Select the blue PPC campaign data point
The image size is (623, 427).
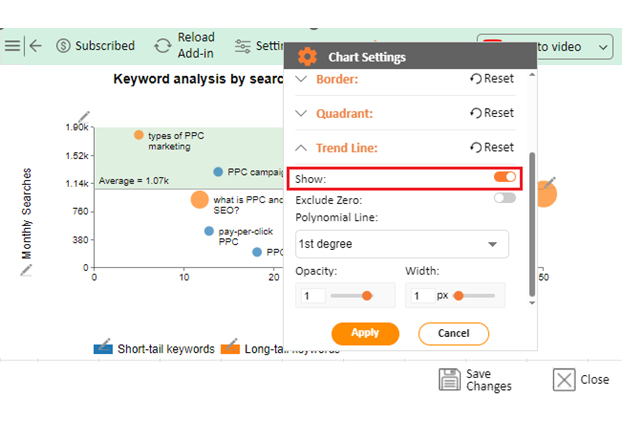click(218, 172)
